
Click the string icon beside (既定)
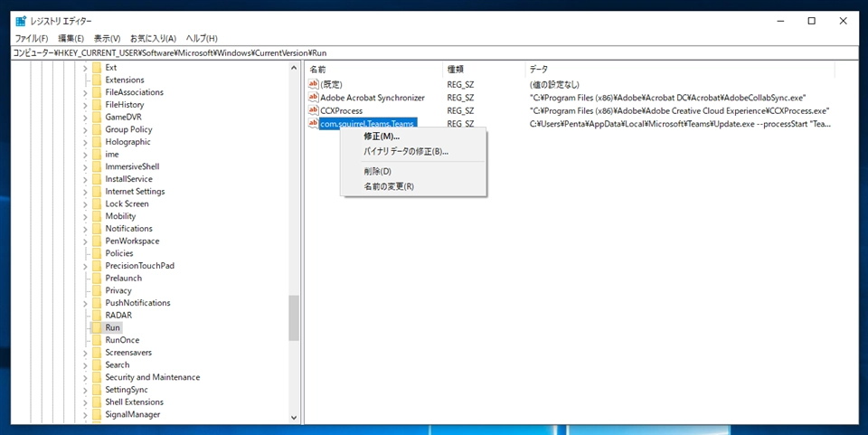pos(314,85)
